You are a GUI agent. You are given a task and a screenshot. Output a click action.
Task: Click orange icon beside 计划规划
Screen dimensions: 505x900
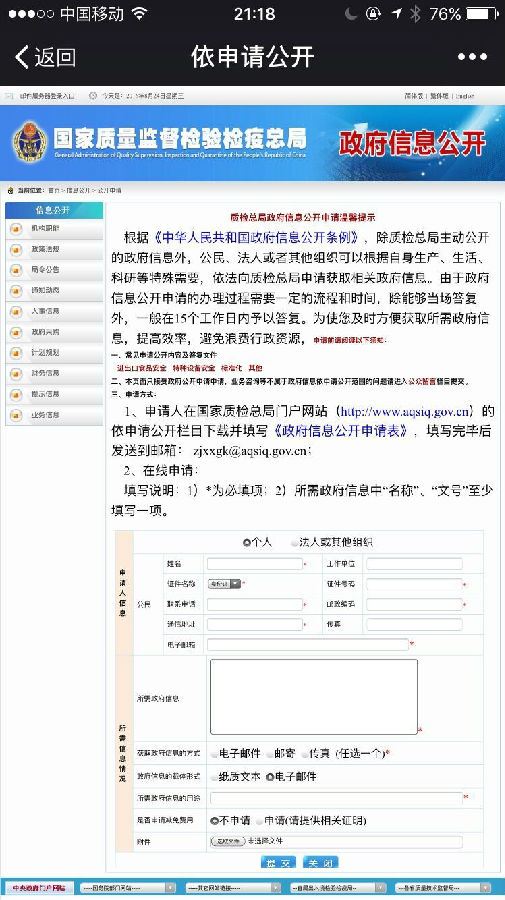(x=16, y=353)
